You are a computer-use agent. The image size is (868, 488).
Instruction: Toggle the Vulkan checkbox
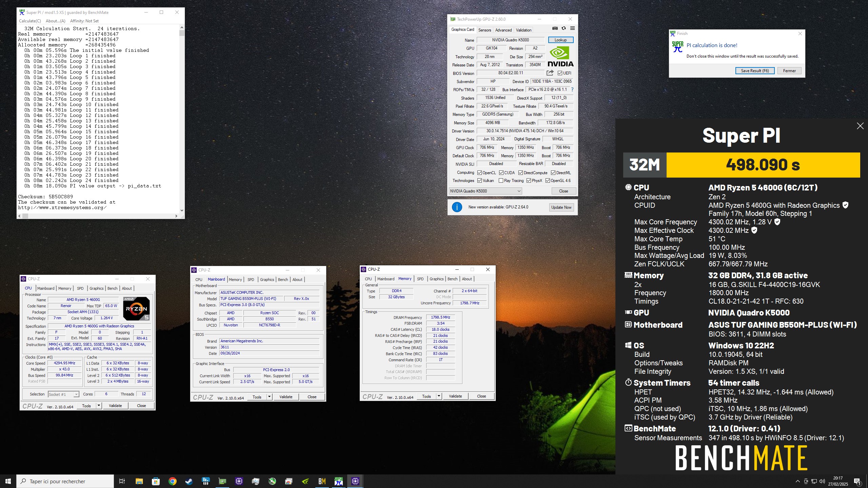[479, 181]
